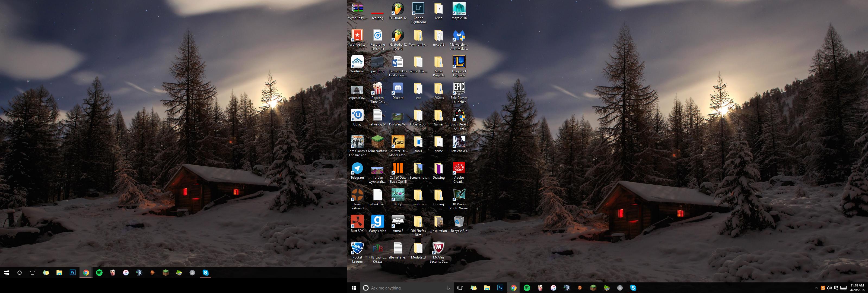Open the Drawing folder
The height and width of the screenshot is (293, 868).
click(x=438, y=171)
